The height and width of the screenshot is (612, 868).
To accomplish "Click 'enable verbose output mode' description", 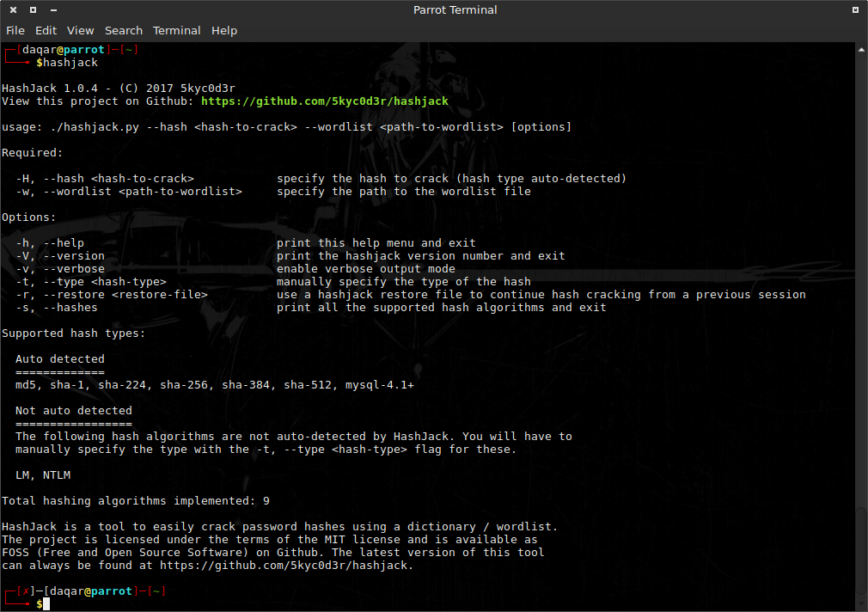I will point(366,269).
